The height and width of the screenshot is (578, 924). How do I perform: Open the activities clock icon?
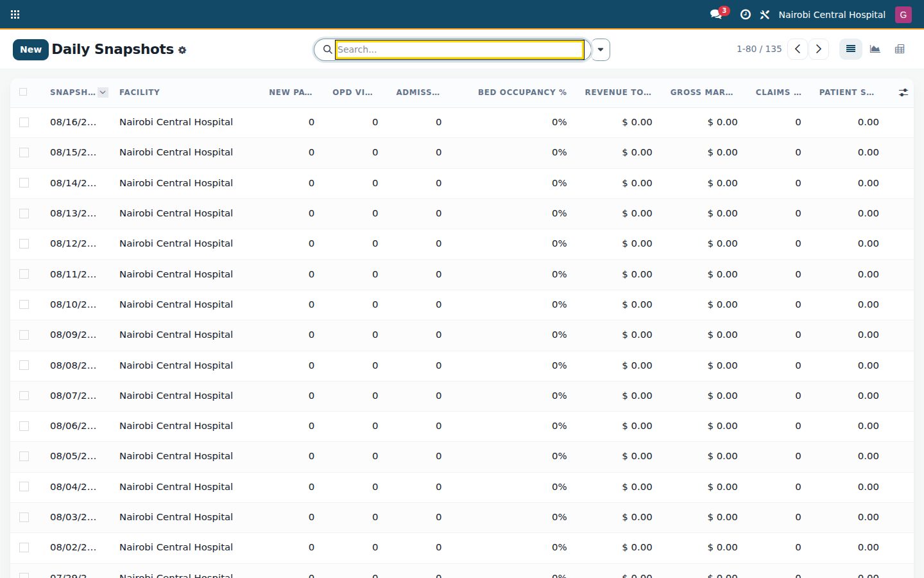click(x=745, y=14)
